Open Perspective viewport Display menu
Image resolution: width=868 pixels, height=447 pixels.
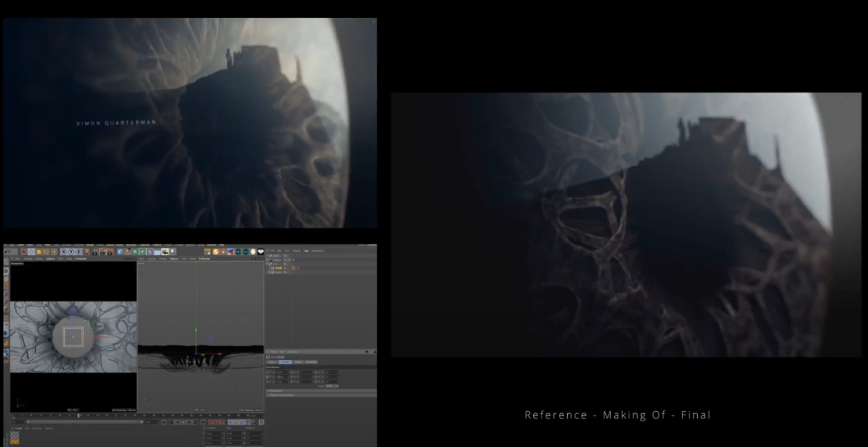point(39,259)
